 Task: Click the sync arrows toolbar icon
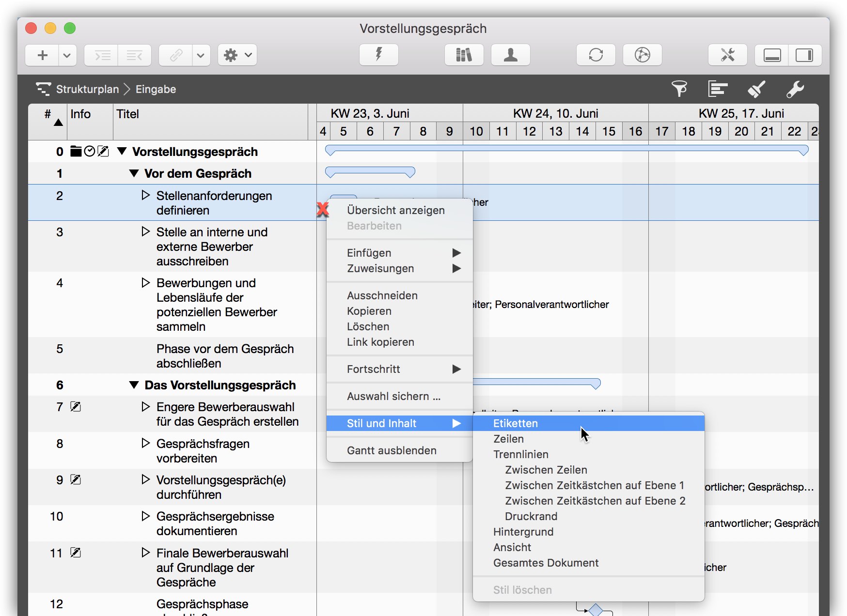pos(596,55)
